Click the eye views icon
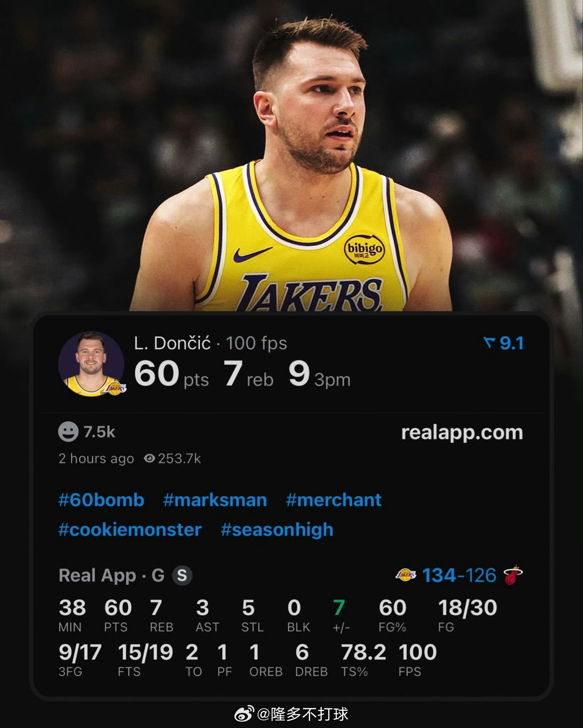The image size is (583, 728). click(149, 459)
